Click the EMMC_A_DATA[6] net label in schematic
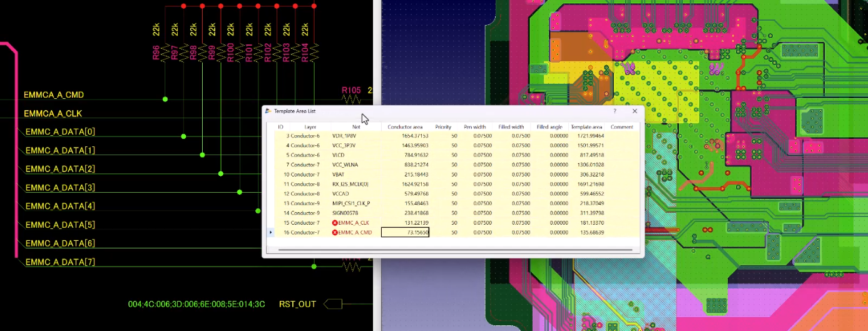868x331 pixels. tap(60, 243)
